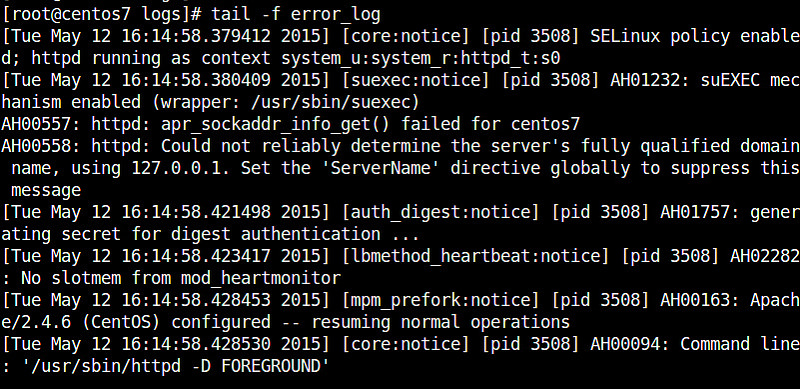Click 'digest authentication ...' text
This screenshot has height=389, width=800.
pyautogui.click(x=295, y=234)
